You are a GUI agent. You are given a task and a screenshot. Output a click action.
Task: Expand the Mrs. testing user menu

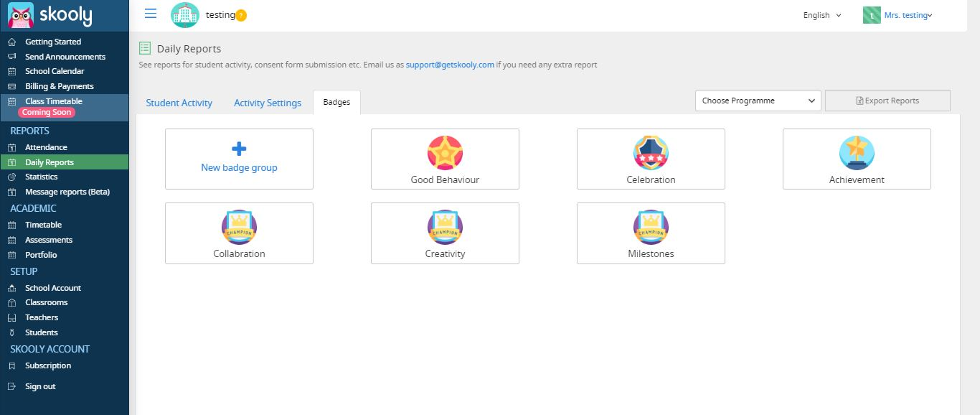point(908,15)
